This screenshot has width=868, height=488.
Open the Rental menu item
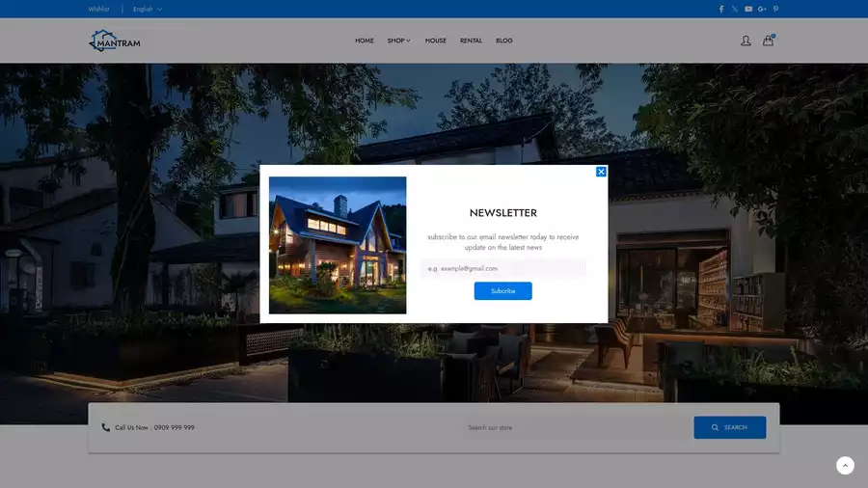(x=471, y=41)
